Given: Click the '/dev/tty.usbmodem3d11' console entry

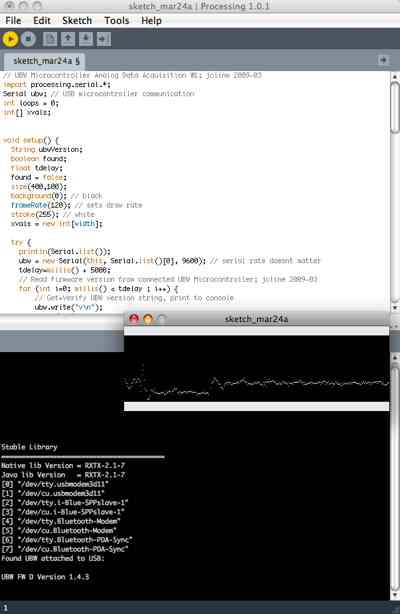Looking at the screenshot, I should (55, 484).
